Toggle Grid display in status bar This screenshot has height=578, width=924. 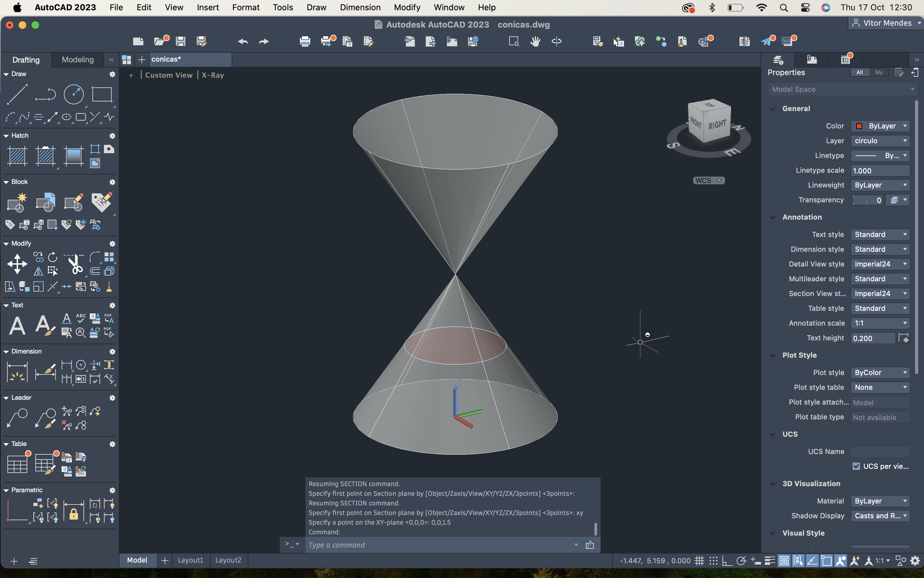click(699, 561)
